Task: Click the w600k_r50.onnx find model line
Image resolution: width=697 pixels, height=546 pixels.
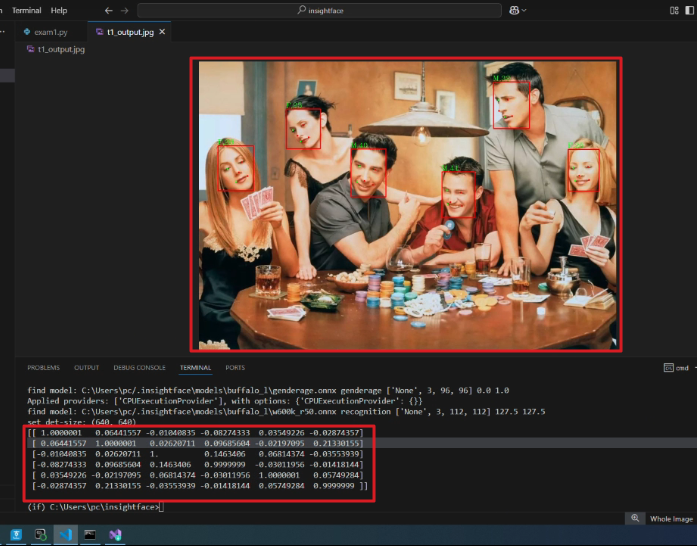Action: [286, 412]
